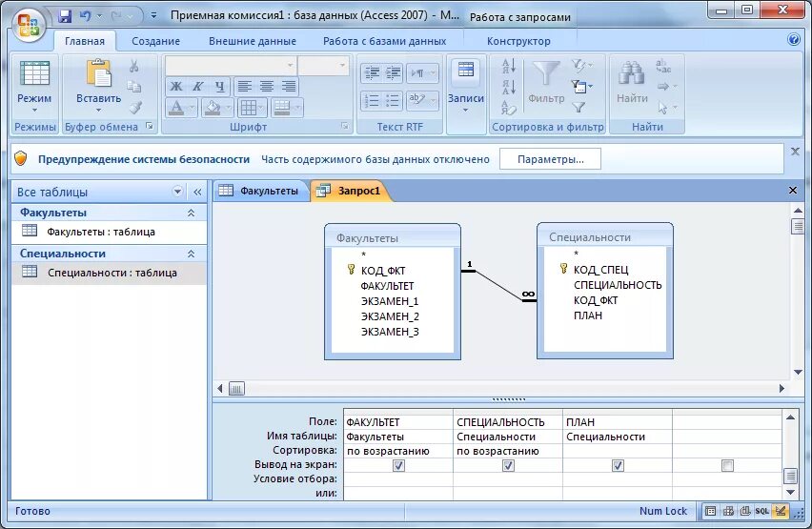This screenshot has width=812, height=529.
Task: Close the security warning bar
Action: click(x=795, y=152)
